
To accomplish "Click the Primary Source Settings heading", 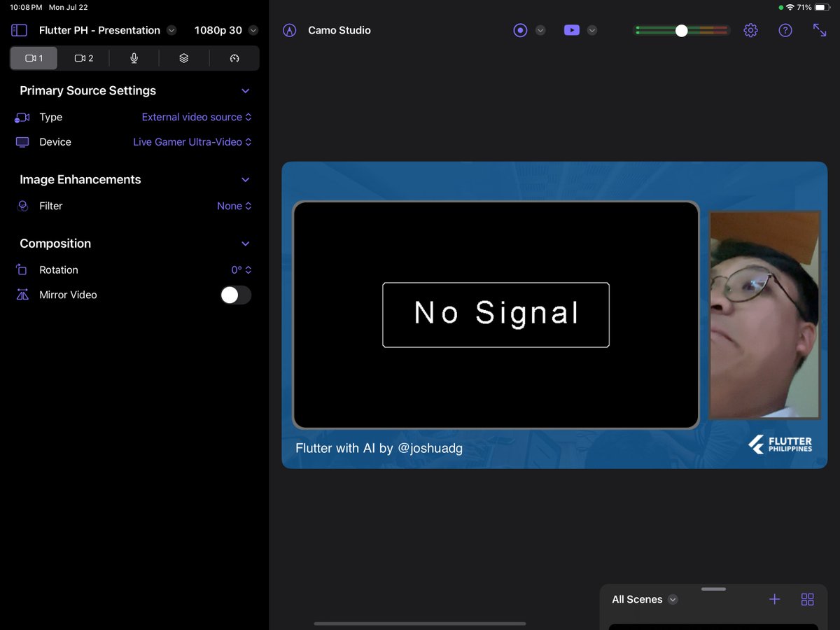I will (x=87, y=90).
